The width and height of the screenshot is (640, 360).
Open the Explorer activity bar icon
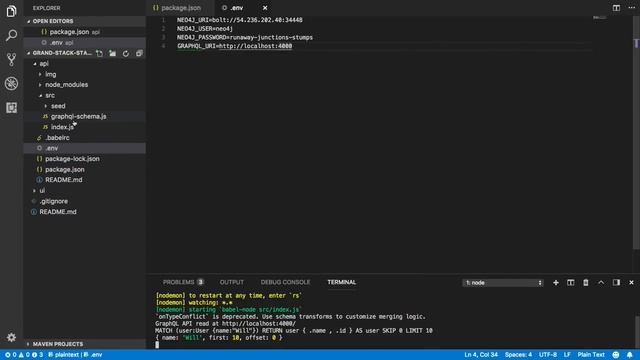(x=11, y=11)
